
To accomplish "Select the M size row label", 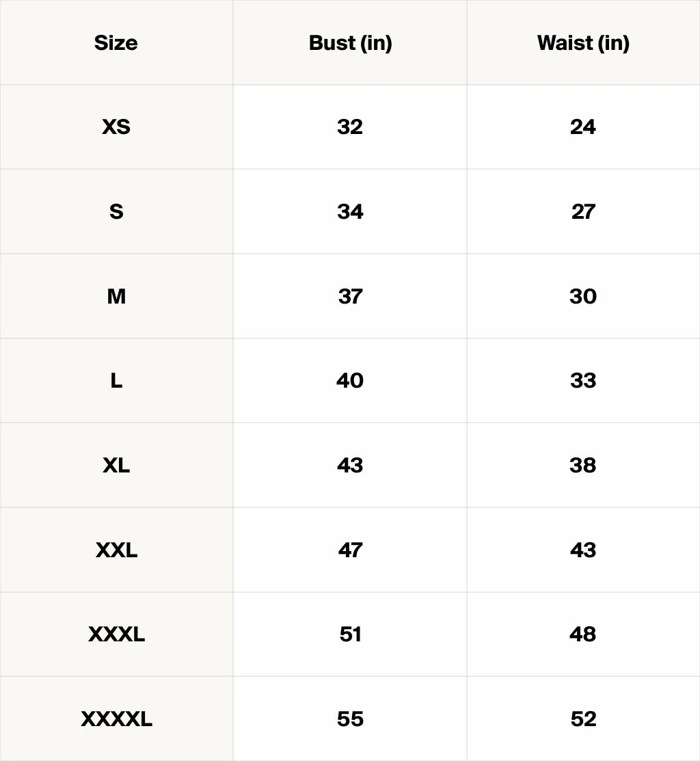I will [x=116, y=296].
